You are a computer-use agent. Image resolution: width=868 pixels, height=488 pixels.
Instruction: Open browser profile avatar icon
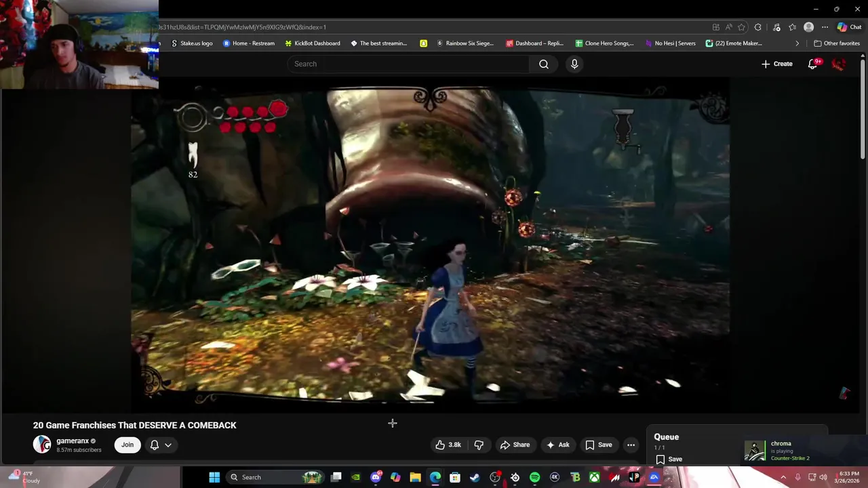pyautogui.click(x=808, y=27)
